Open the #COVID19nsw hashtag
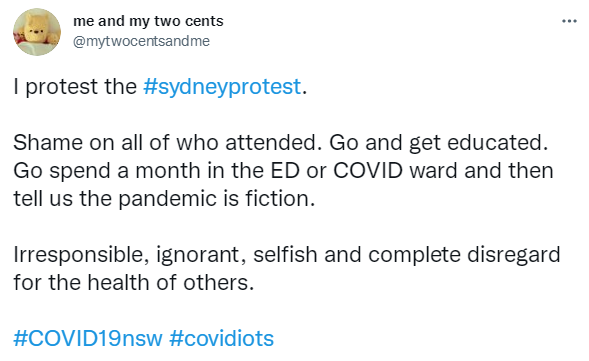589x361 pixels. 88,338
